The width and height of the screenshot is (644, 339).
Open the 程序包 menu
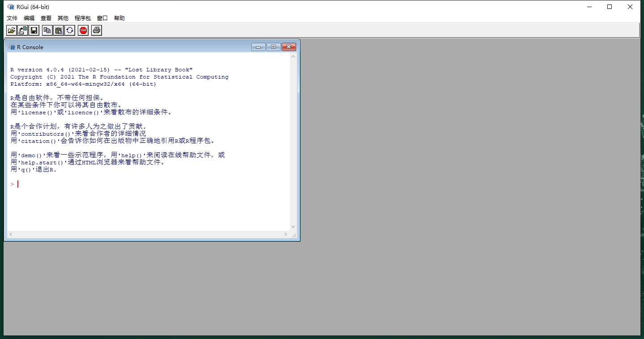pos(82,18)
